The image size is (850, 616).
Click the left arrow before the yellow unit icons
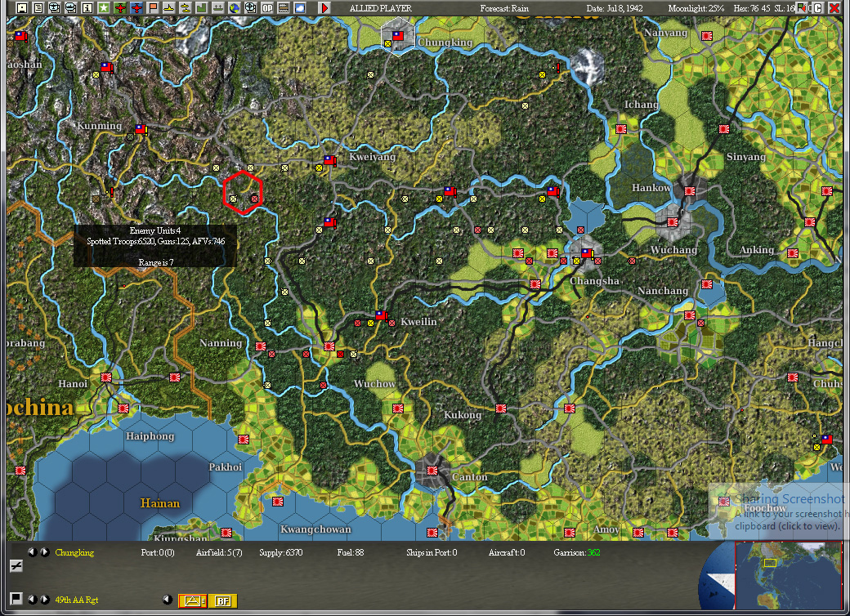point(168,599)
